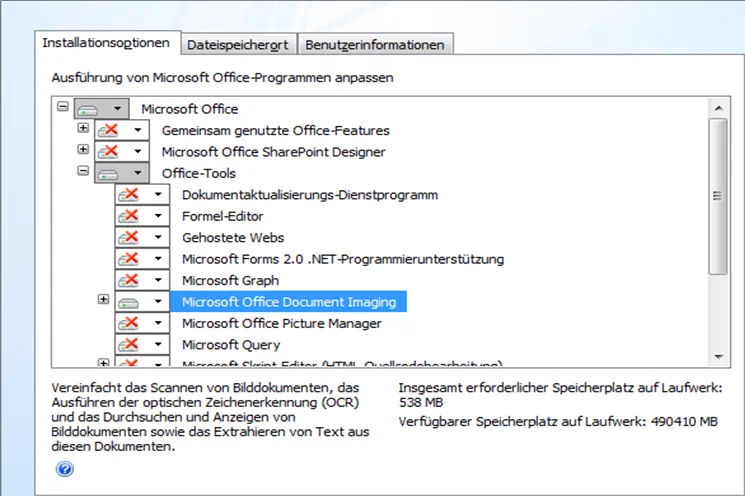Open install dropdown for Picture Manager
This screenshot has width=745, height=496.
[x=158, y=323]
